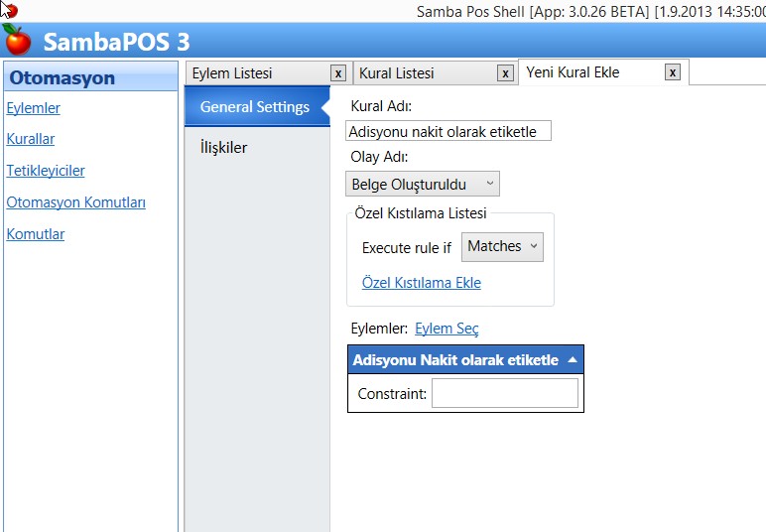Switch to the Kural Listesi tab
This screenshot has width=766, height=532.
coord(396,73)
